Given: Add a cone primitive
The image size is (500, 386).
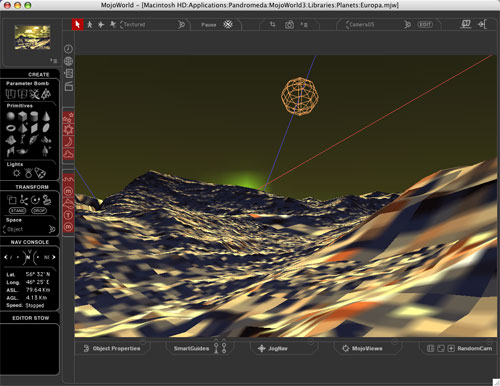Looking at the screenshot, I should coord(46,116).
